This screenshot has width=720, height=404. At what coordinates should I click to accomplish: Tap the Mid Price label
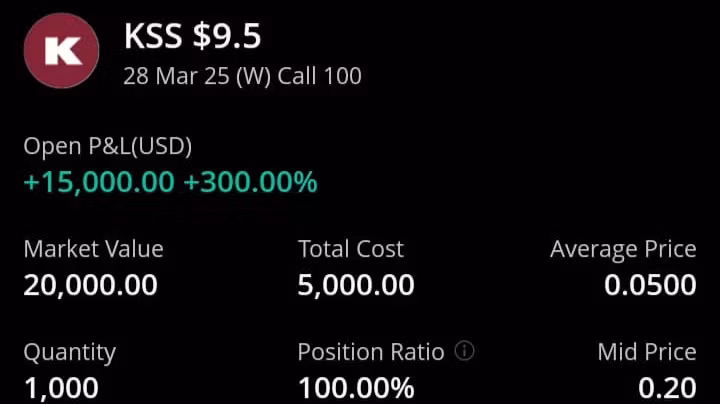[x=647, y=352]
